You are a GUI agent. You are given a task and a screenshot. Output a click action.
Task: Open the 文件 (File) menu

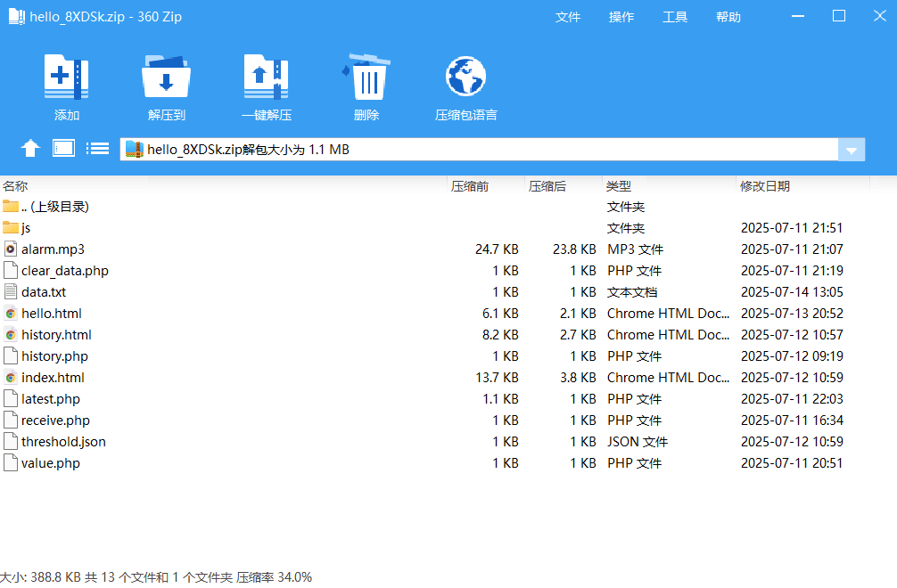click(567, 17)
